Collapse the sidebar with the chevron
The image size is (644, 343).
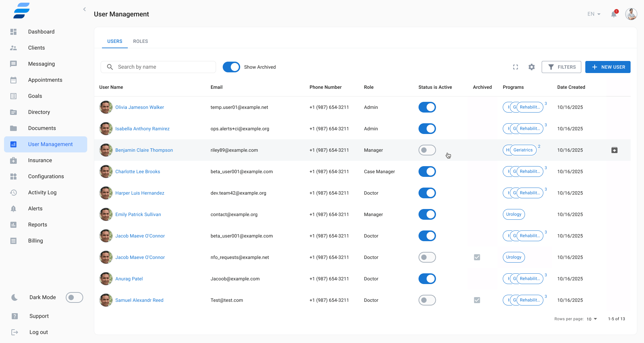[85, 9]
